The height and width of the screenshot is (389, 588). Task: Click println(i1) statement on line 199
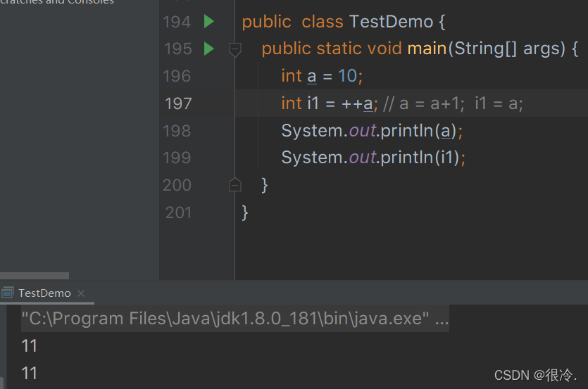(x=373, y=158)
